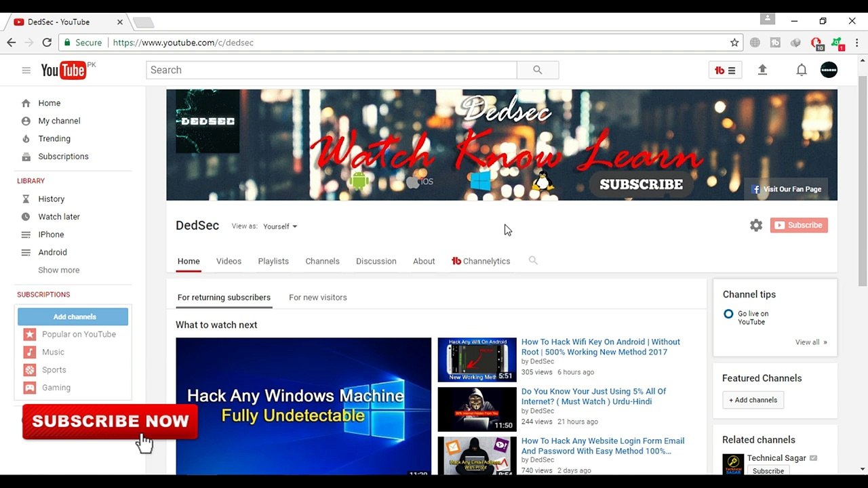This screenshot has height=488, width=868.
Task: Click the Subscriptions sidebar icon
Action: (x=26, y=157)
